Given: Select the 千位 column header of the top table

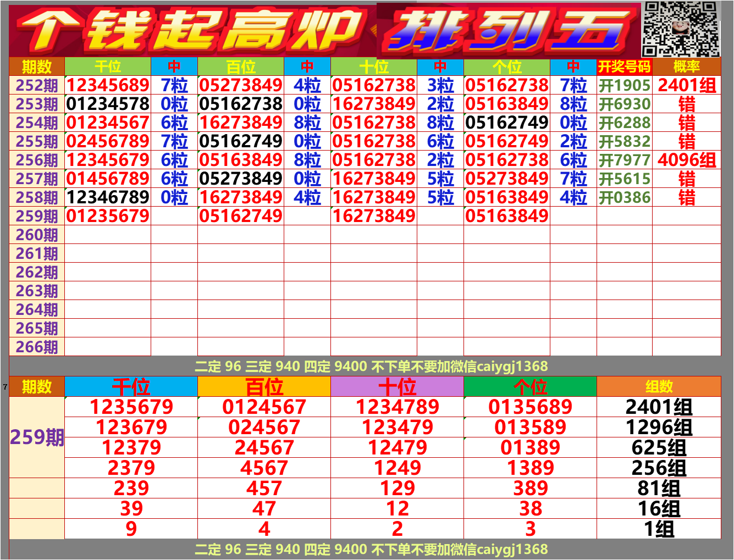Looking at the screenshot, I should (108, 69).
